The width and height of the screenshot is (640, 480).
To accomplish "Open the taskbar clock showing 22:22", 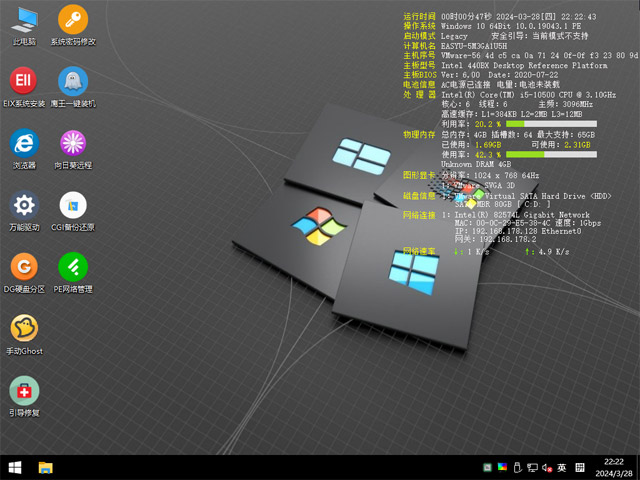I will (x=614, y=462).
